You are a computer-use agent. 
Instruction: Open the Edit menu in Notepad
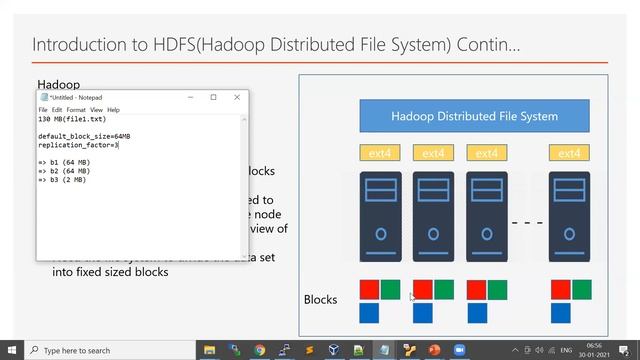click(57, 110)
